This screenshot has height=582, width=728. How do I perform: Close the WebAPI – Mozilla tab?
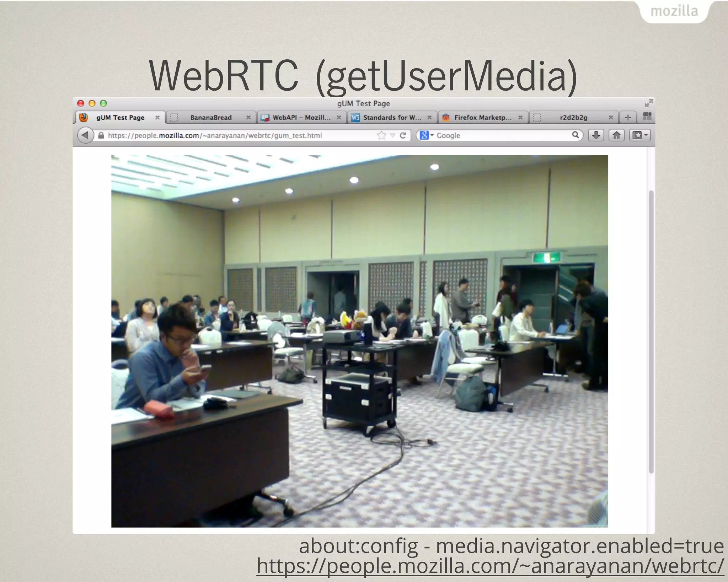[x=339, y=117]
